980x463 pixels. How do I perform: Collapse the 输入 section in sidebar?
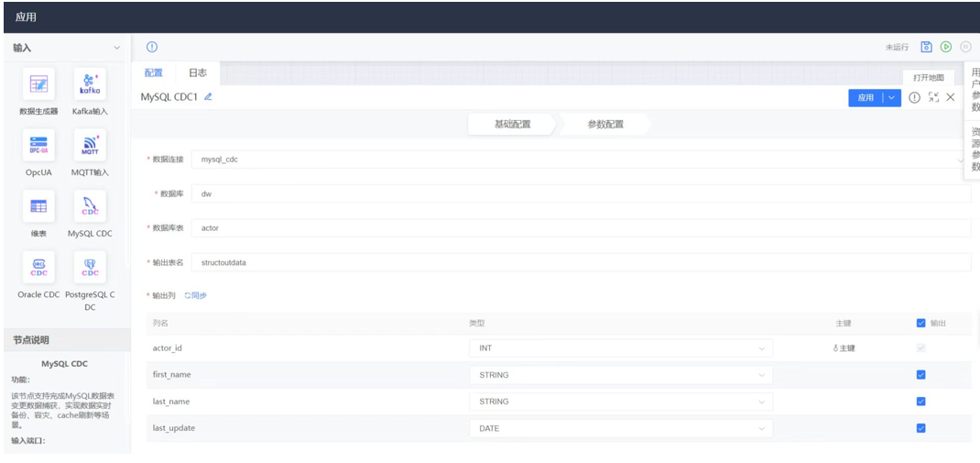pyautogui.click(x=116, y=48)
